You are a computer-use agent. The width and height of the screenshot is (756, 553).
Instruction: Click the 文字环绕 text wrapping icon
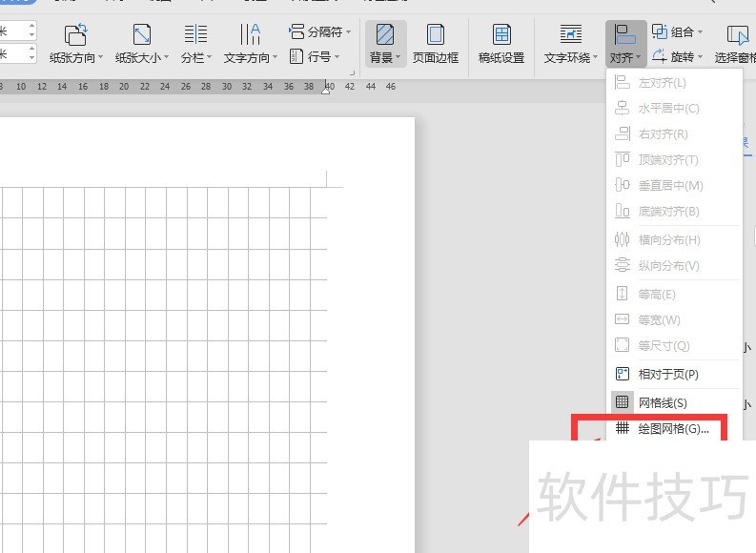point(571,34)
